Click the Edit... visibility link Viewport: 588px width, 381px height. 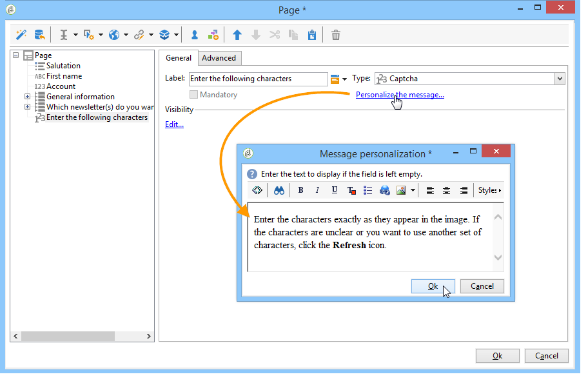(174, 124)
